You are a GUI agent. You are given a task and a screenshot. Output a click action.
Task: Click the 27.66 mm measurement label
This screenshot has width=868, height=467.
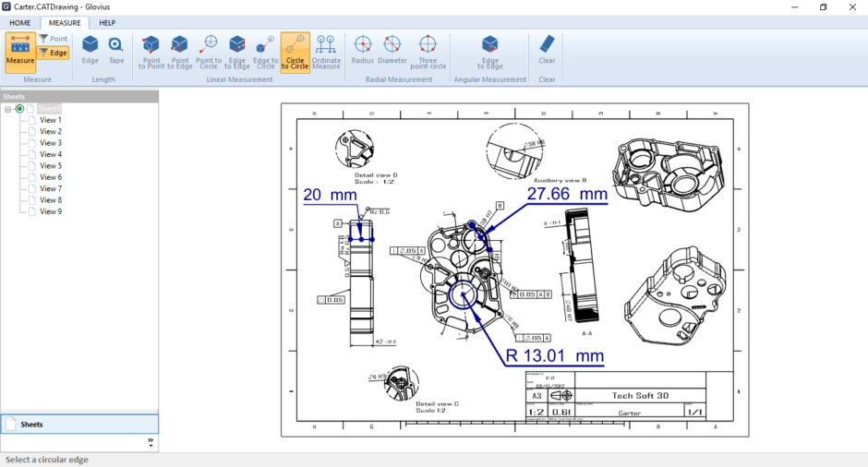point(567,194)
